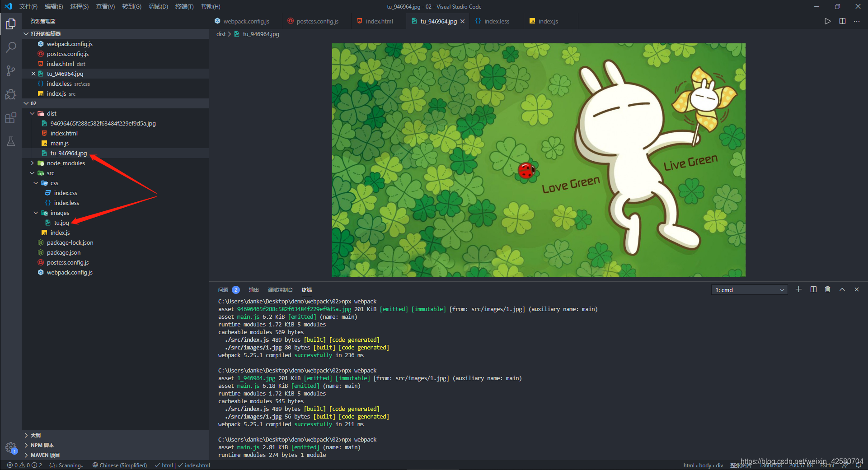This screenshot has width=868, height=470.
Task: Open tu.jpg in images folder
Action: coord(61,223)
